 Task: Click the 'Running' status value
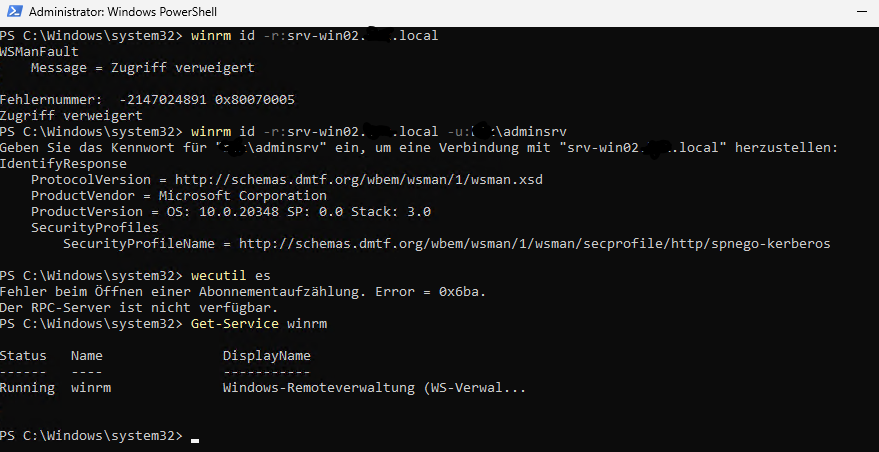[x=27, y=388]
